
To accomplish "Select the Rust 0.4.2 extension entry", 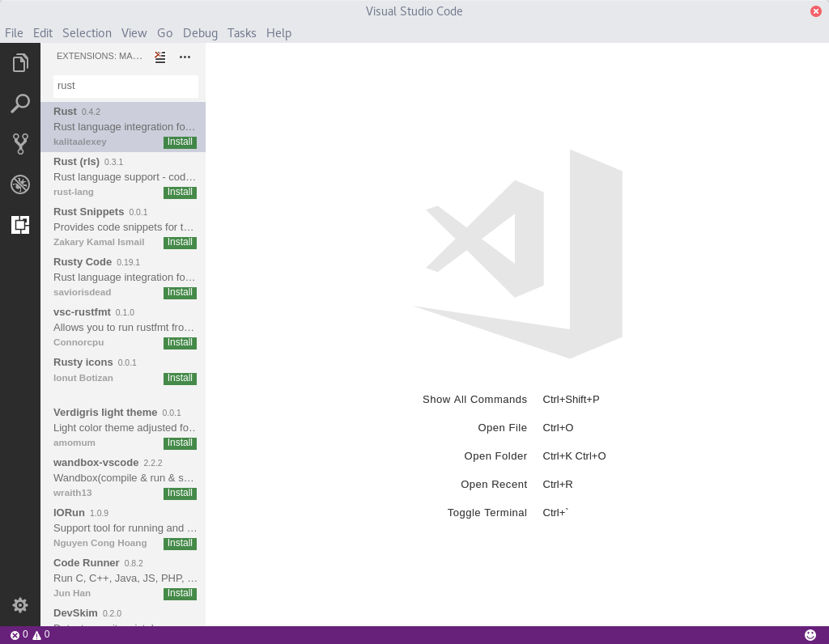I will 123,127.
